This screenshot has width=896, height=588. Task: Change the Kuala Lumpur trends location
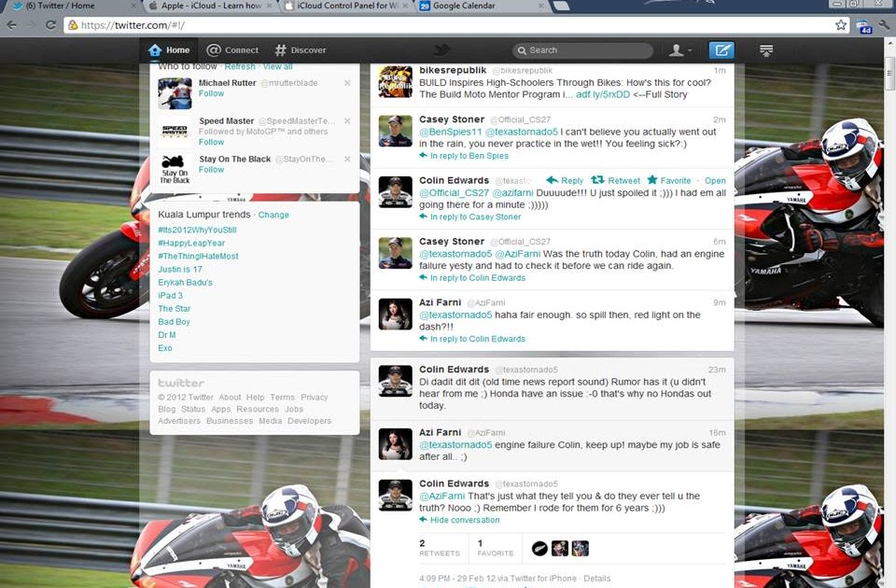pyautogui.click(x=273, y=215)
